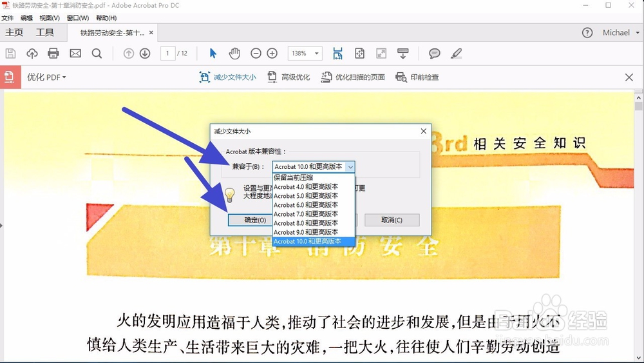
Task: Close the 铁路劳动安全 document tab
Action: click(x=151, y=32)
